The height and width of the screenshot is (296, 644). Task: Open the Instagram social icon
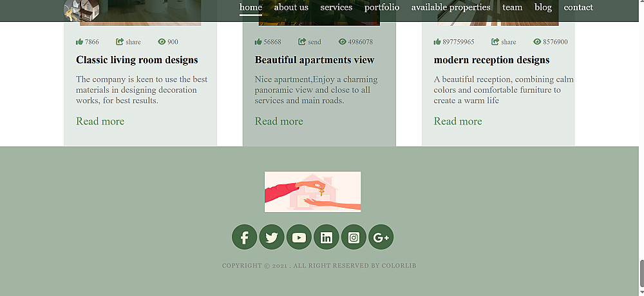pos(354,237)
